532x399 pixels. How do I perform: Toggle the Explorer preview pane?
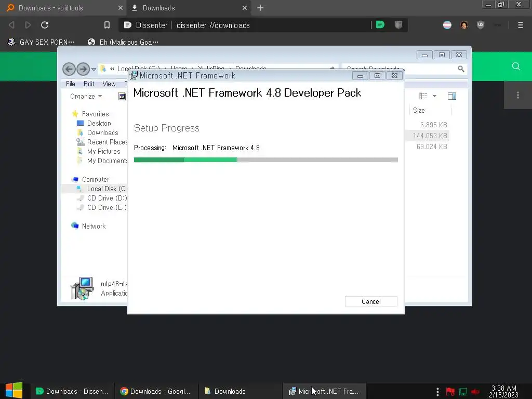point(452,96)
